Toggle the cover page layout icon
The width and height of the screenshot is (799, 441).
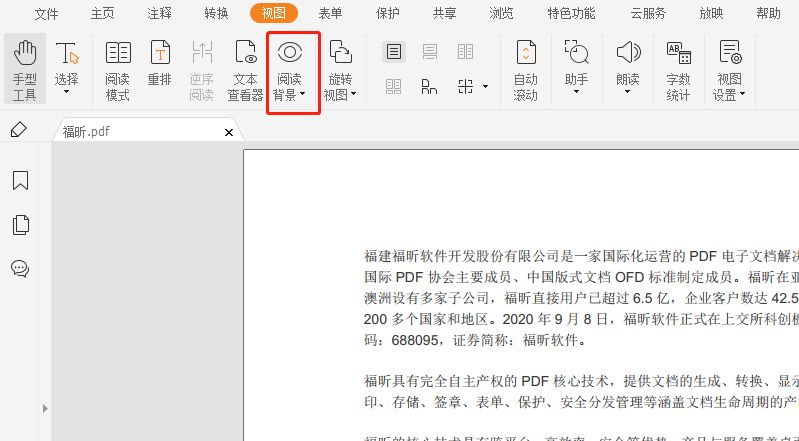point(429,87)
